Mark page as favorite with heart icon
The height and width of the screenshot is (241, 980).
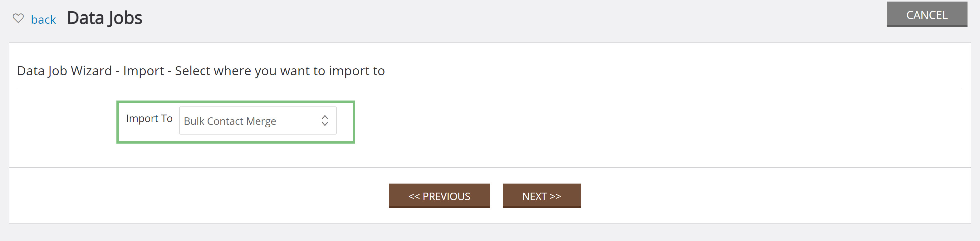[18, 18]
